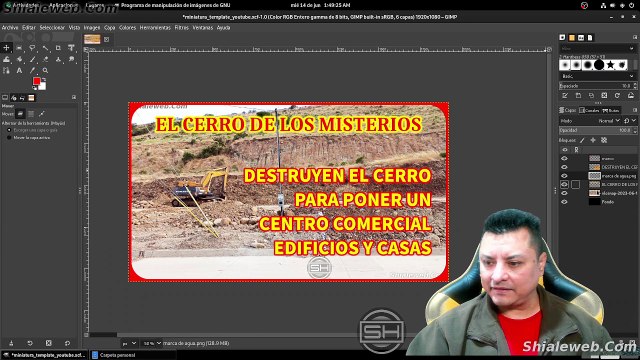Open the layer mode group switcher dropdown

(629, 121)
